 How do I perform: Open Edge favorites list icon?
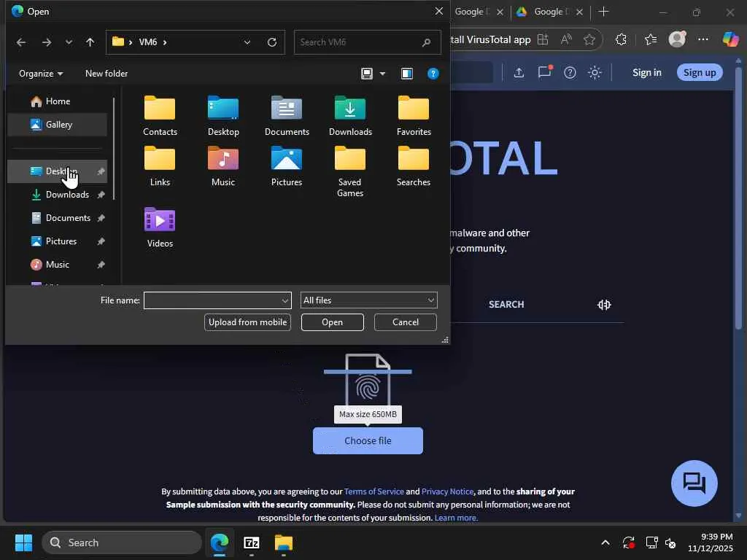[x=650, y=39]
